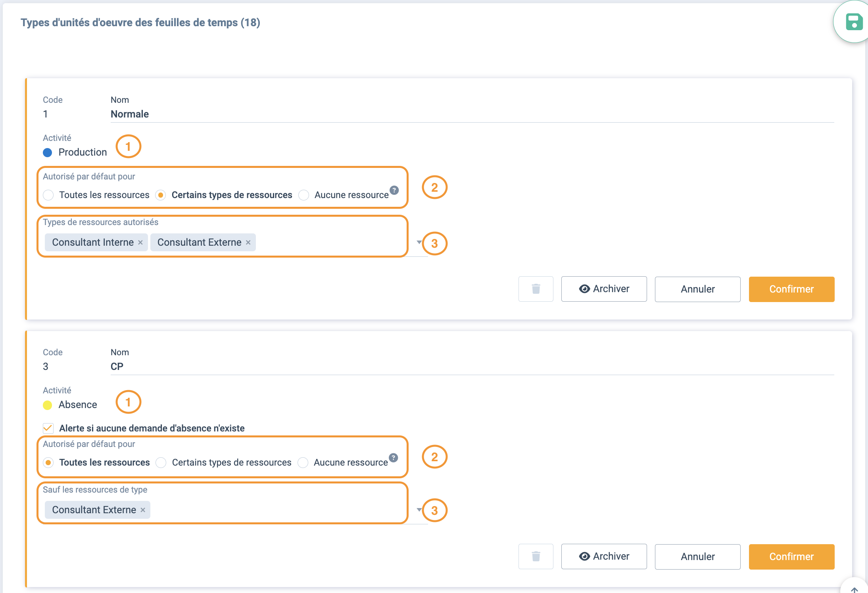Select the 'Aucune ressource' radio for Normale
Image resolution: width=868 pixels, height=593 pixels.
tap(304, 195)
